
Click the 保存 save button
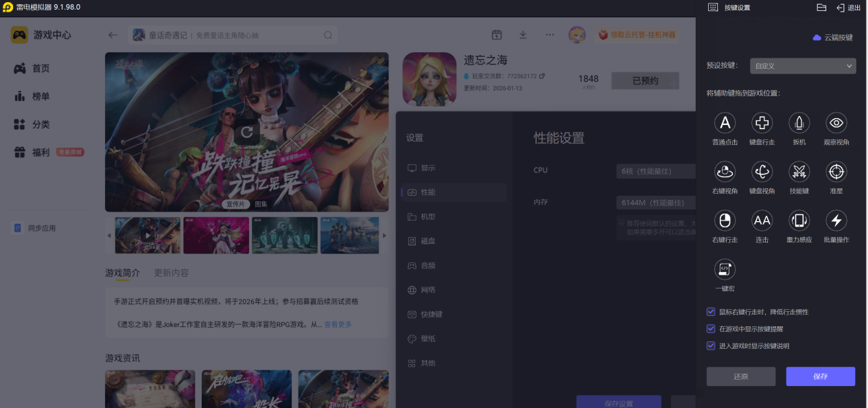pos(821,376)
